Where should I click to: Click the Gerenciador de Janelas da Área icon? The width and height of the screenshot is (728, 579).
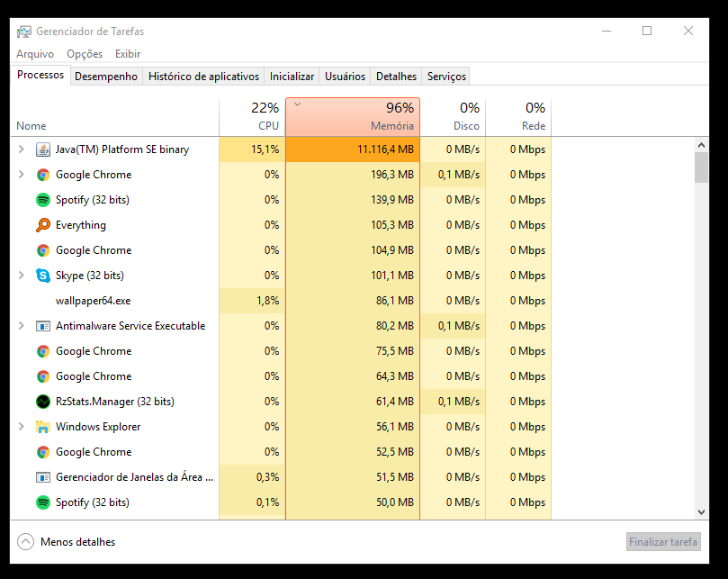point(43,477)
